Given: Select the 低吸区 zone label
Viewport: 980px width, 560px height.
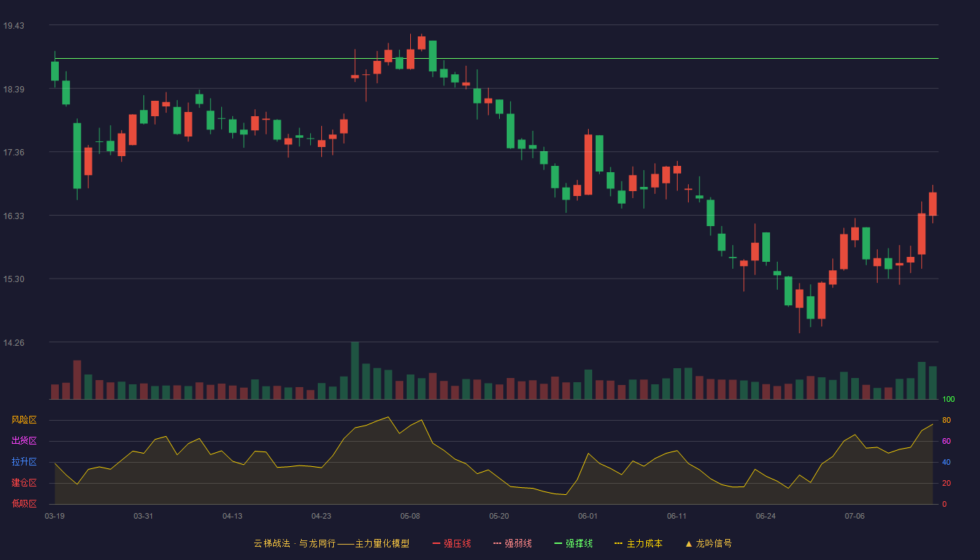Looking at the screenshot, I should [x=24, y=503].
